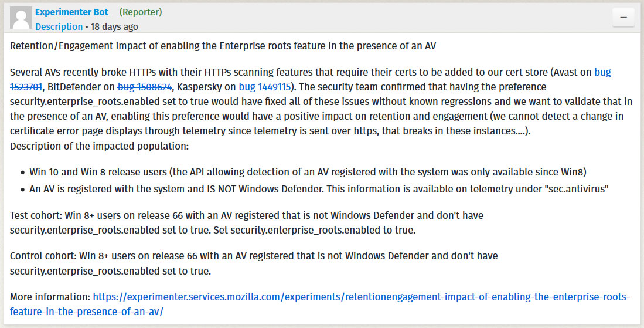Viewport: 644px width, 328px height.
Task: Click the Test cohort paragraph text
Action: coord(247,223)
